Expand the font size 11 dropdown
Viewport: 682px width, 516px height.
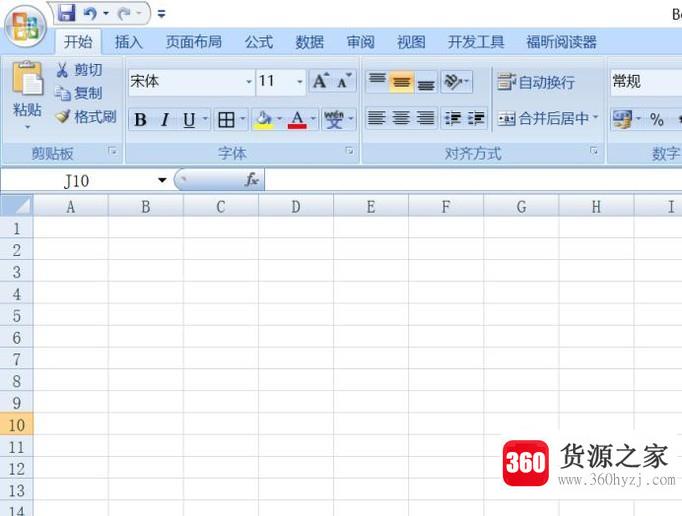click(x=300, y=81)
